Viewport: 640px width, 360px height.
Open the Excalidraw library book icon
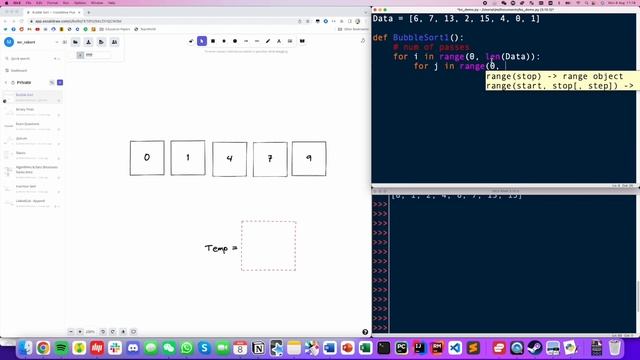[x=302, y=41]
